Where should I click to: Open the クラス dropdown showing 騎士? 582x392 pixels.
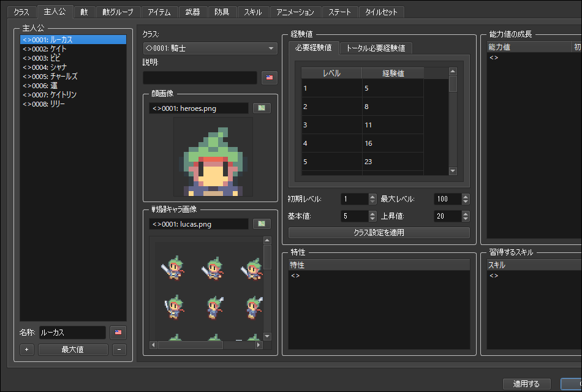tap(210, 48)
